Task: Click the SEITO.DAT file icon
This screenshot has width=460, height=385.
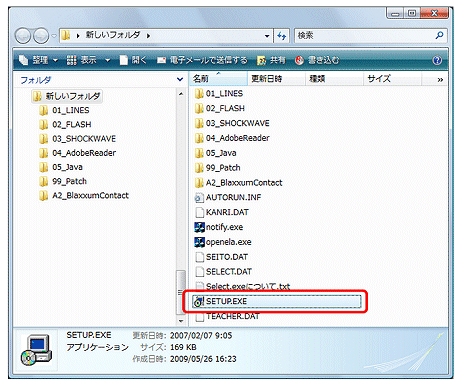Action: (199, 257)
